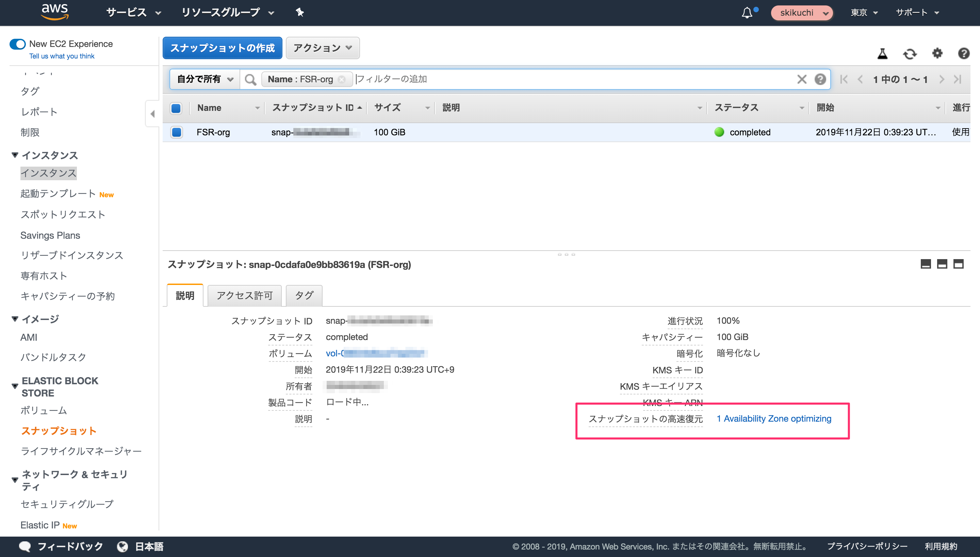The image size is (980, 557).
Task: Maximize the snapshot details pane
Action: [x=959, y=264]
